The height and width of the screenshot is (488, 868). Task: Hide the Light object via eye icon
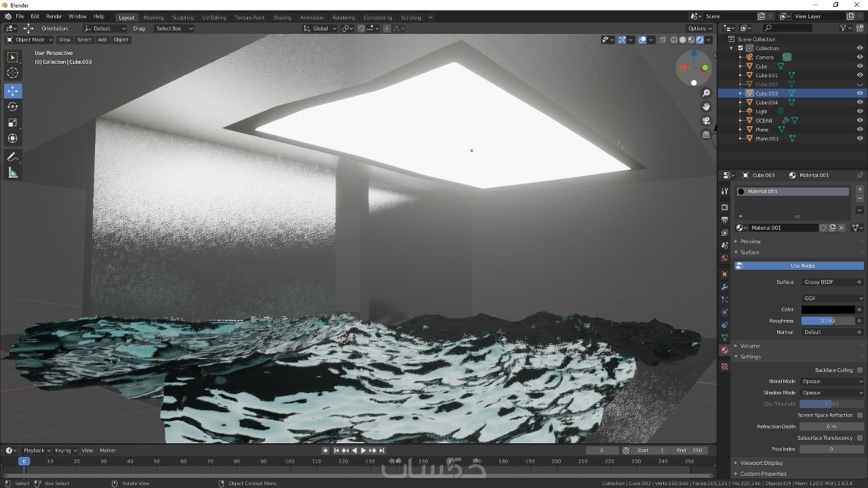860,111
